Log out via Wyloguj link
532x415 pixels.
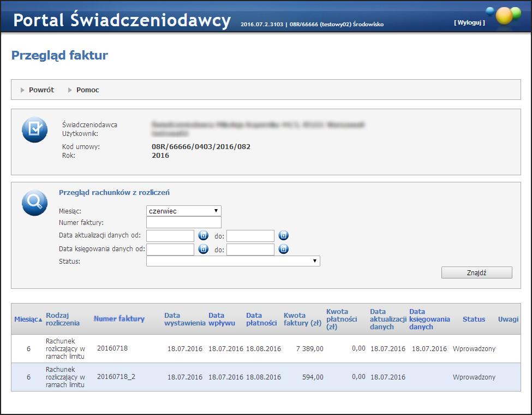470,22
